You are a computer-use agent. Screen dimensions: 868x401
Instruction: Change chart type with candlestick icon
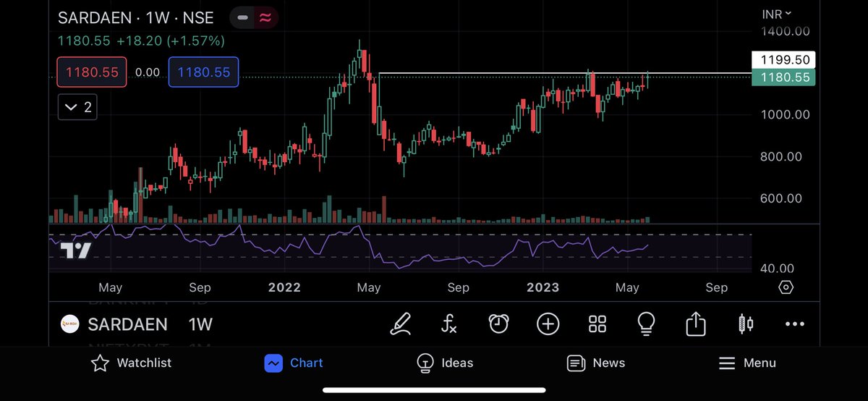[746, 324]
